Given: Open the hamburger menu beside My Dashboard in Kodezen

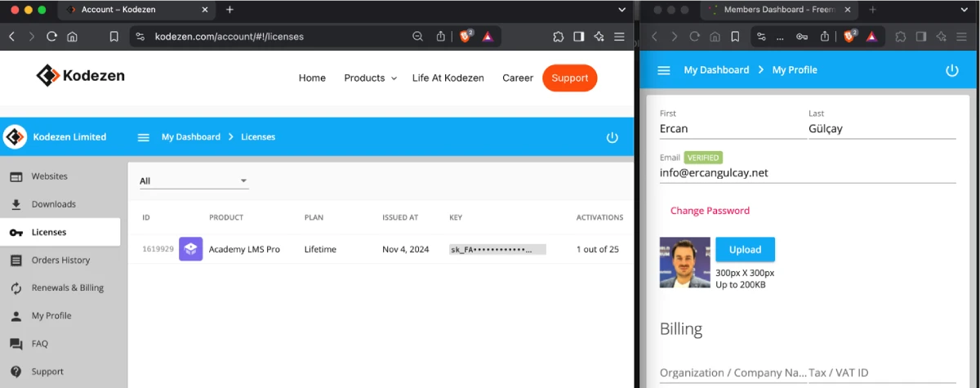Looking at the screenshot, I should pos(144,137).
